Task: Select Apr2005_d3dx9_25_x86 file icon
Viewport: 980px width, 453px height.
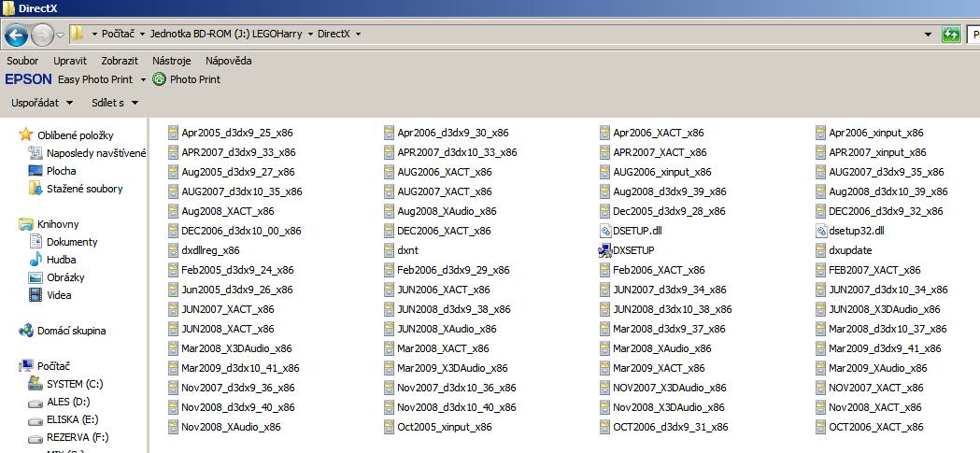Action: [174, 133]
